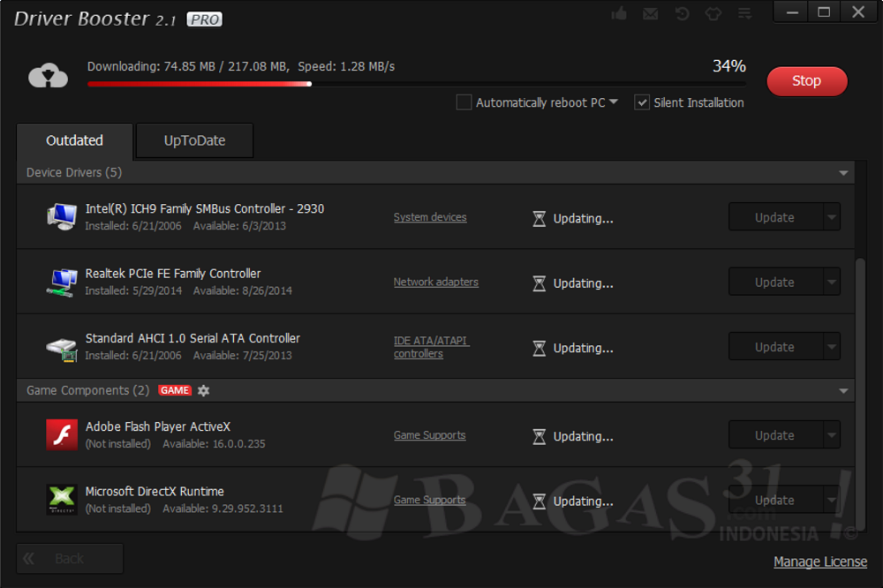Collapse the Device Drivers section
The height and width of the screenshot is (588, 883).
point(843,173)
